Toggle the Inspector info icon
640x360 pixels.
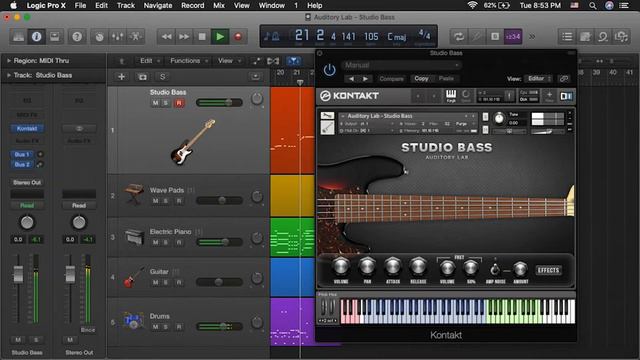pyautogui.click(x=36, y=37)
